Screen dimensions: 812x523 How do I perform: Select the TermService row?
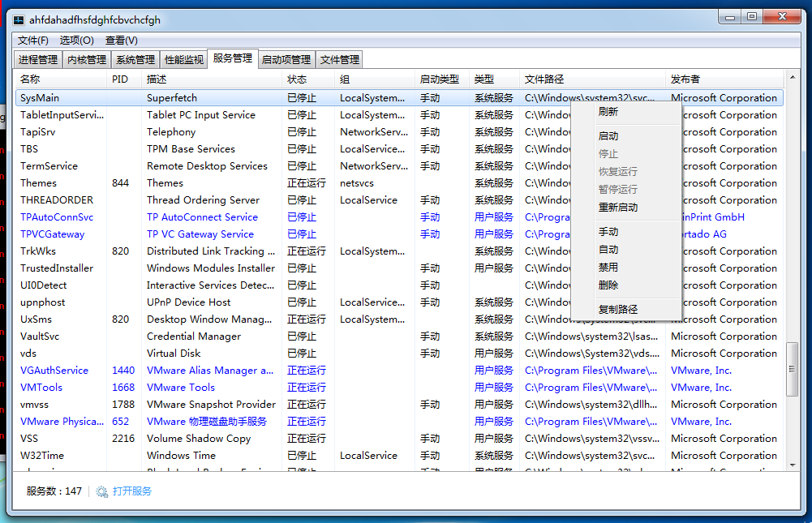[x=399, y=166]
